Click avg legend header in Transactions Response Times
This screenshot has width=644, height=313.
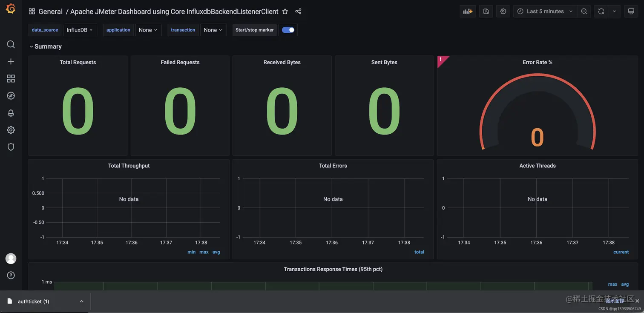[x=625, y=284]
